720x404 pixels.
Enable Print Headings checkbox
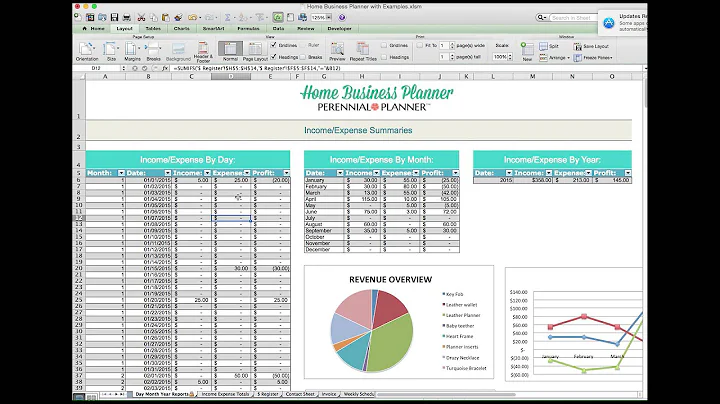pos(384,57)
